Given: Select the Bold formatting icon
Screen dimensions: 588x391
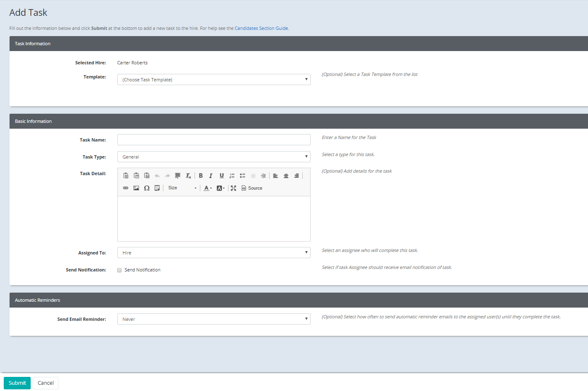Looking at the screenshot, I should tap(201, 175).
